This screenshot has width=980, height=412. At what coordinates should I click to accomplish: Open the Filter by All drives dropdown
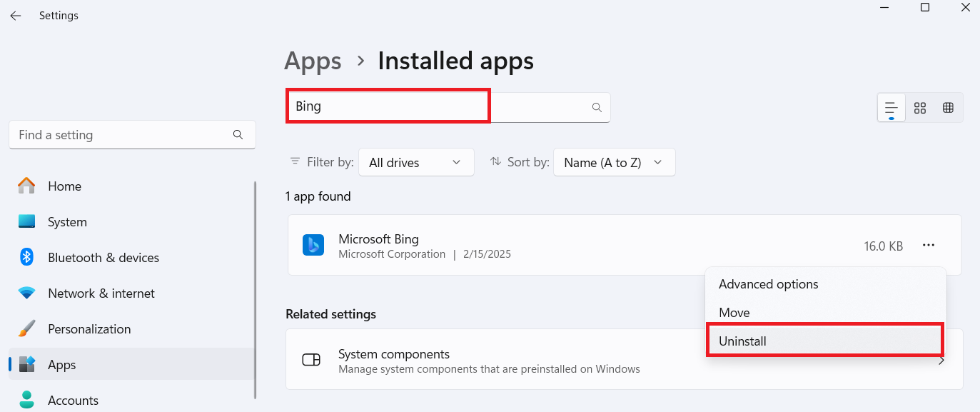click(416, 163)
